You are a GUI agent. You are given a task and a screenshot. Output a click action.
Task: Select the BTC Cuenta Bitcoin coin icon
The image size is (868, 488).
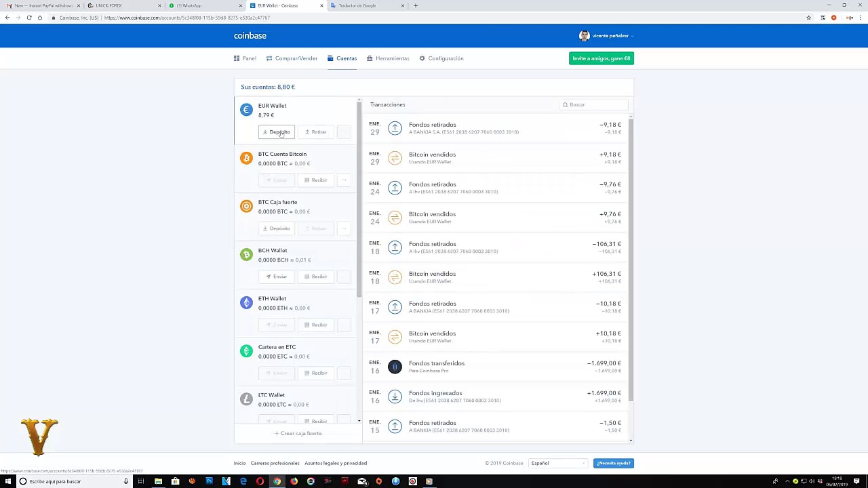click(246, 158)
